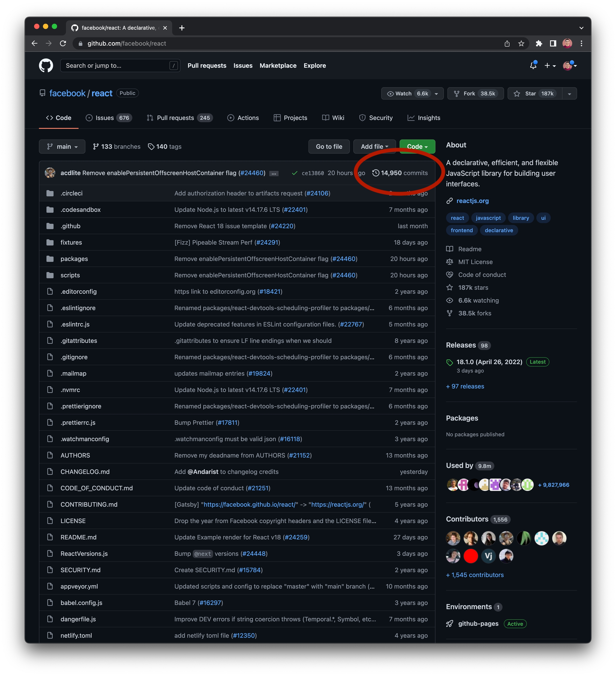Viewport: 616px width, 676px height.
Task: Expand the Add file dropdown
Action: [374, 147]
